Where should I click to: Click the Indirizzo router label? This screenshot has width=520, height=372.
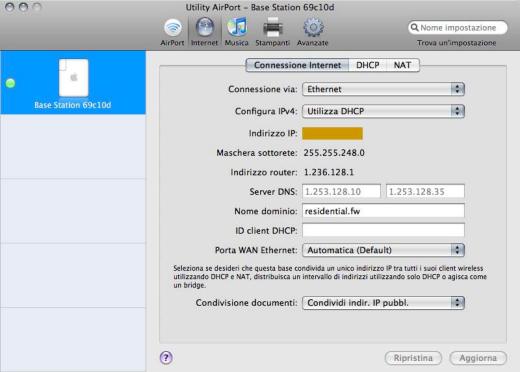click(x=264, y=172)
